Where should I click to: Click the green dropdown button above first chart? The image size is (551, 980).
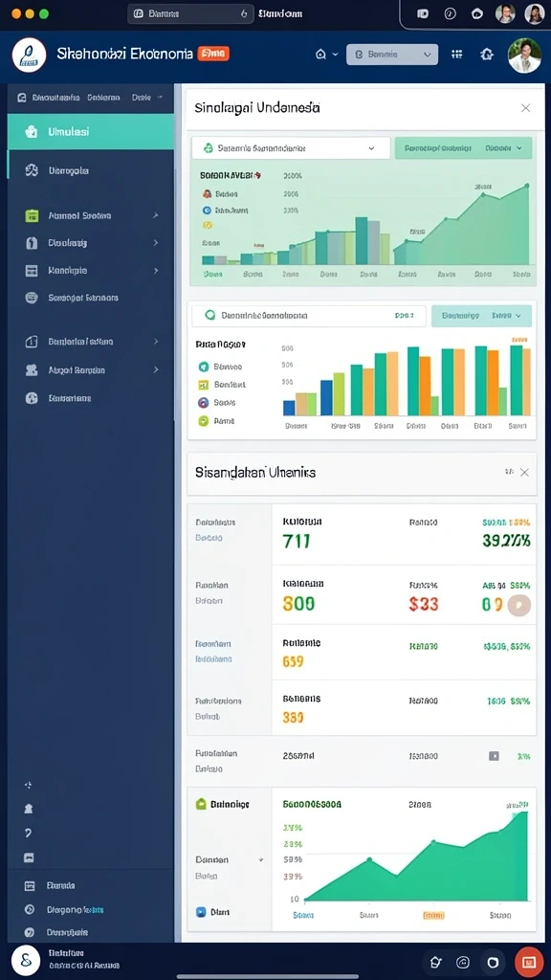point(464,148)
